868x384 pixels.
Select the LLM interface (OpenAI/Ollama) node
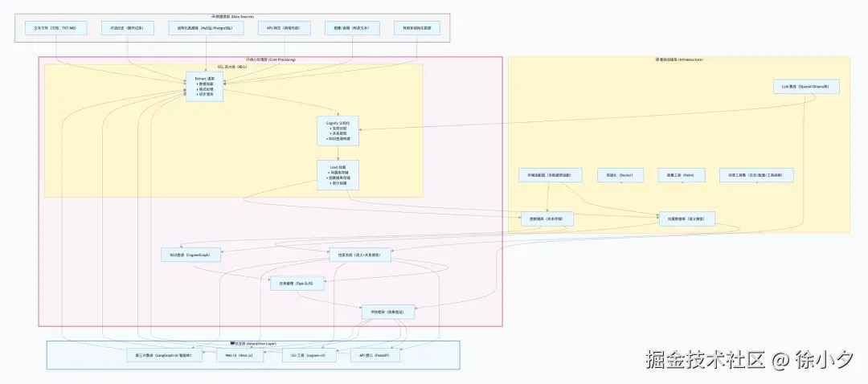click(807, 86)
